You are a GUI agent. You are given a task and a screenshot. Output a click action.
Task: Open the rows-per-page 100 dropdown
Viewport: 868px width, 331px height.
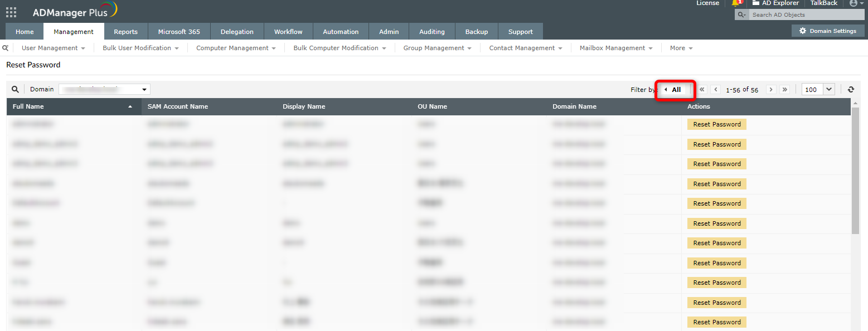point(818,89)
